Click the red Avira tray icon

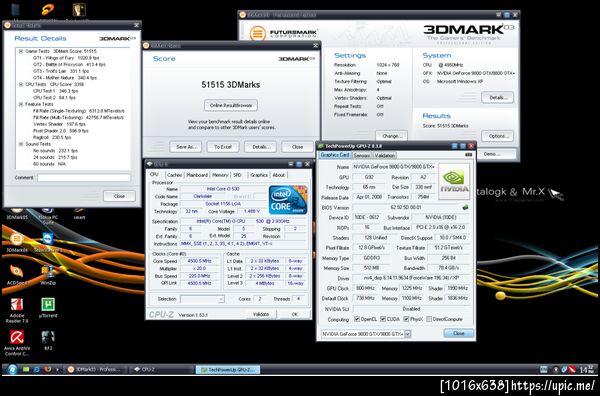coord(572,370)
